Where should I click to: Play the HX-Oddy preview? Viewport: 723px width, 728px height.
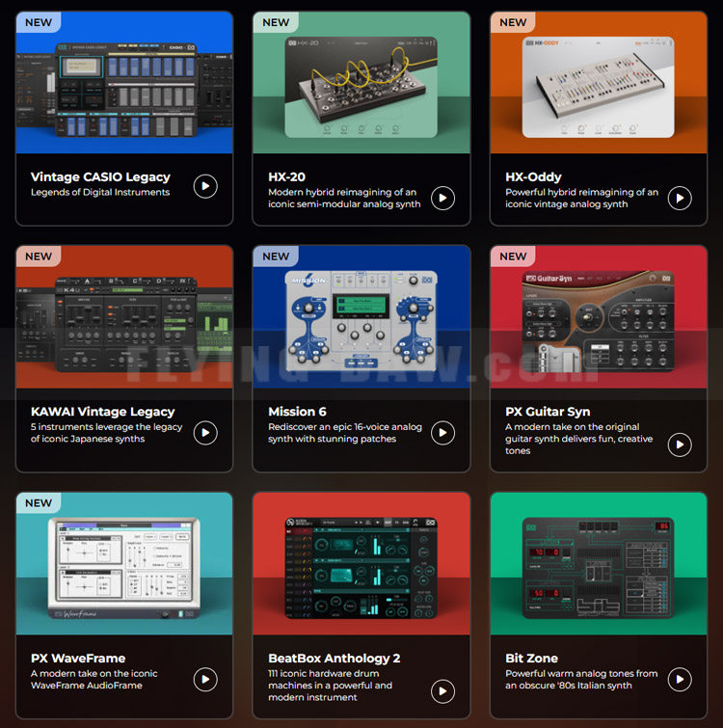(x=680, y=199)
